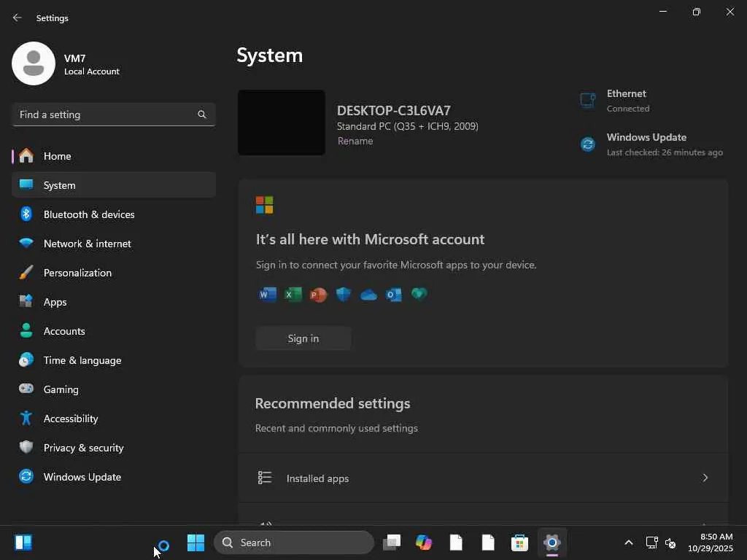747x560 pixels.
Task: Focus the Find a setting search box
Action: (113, 114)
